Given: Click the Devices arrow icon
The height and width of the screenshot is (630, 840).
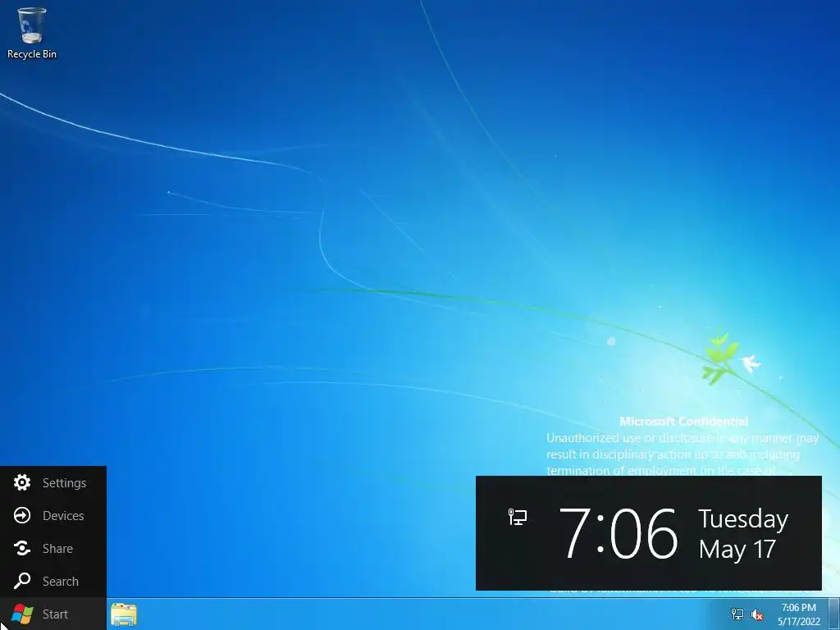Looking at the screenshot, I should 22,515.
